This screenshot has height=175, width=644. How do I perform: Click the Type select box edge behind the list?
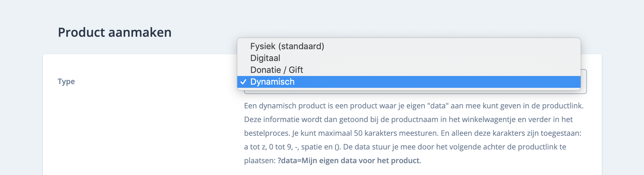[584, 82]
